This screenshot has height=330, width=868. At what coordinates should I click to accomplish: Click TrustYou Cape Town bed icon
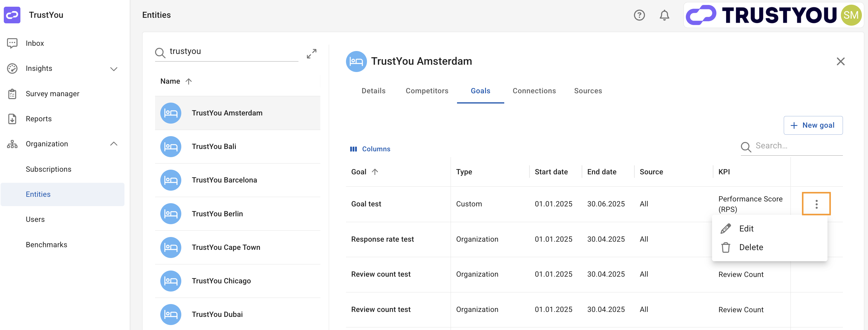[171, 248]
